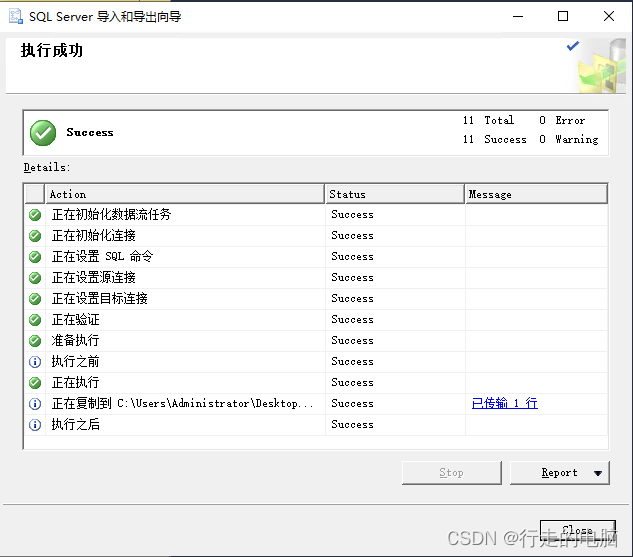
Task: Click the 11 Success summary text
Action: tap(495, 140)
